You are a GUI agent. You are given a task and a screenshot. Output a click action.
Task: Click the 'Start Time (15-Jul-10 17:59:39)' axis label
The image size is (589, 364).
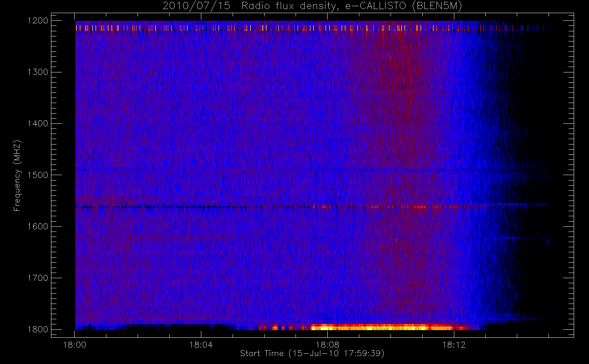pos(312,353)
